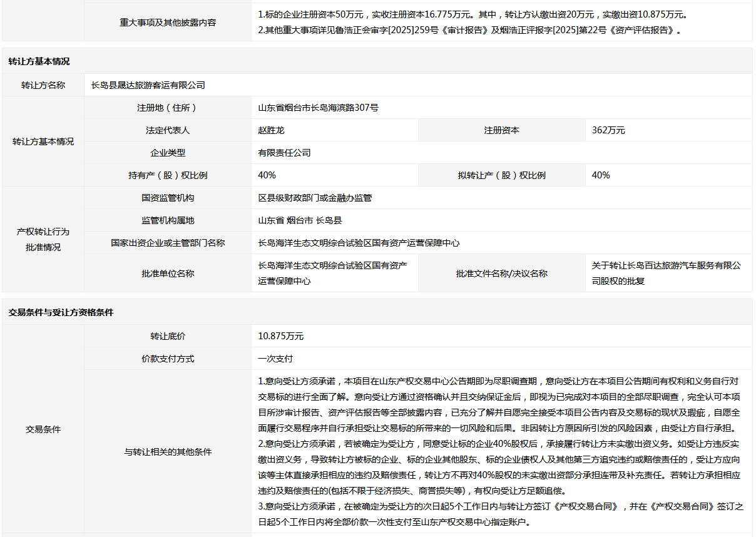
Task: Click the 企业类型 value 有限责任公司
Action: [285, 153]
